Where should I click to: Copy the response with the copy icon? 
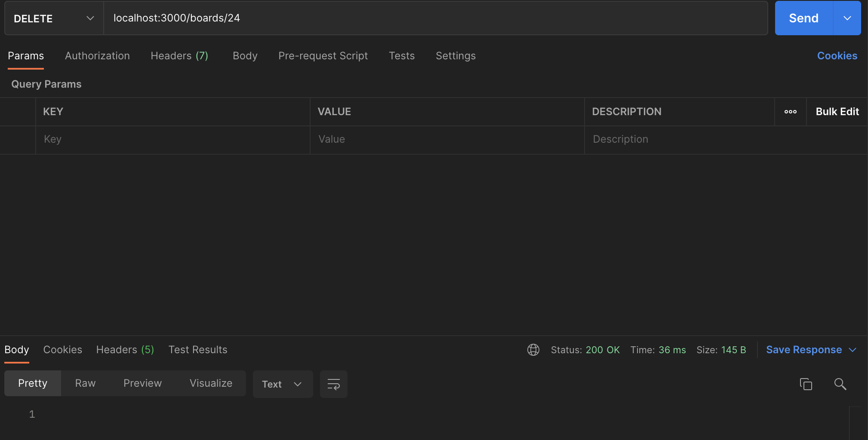click(x=806, y=384)
